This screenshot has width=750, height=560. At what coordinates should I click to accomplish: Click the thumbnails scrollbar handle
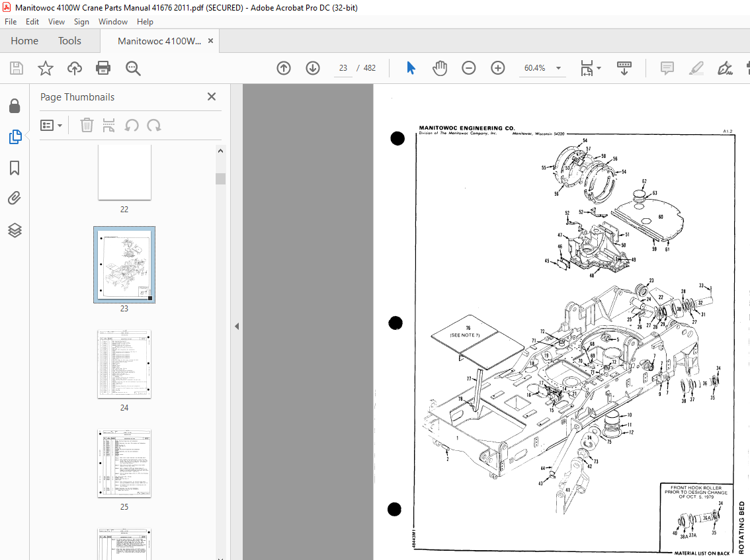click(x=220, y=179)
